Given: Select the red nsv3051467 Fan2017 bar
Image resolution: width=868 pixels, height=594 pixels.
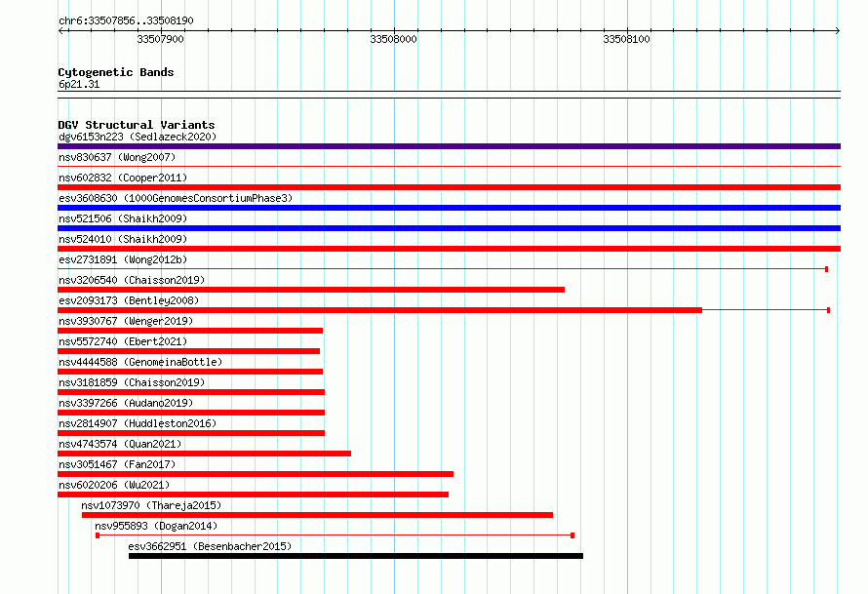Looking at the screenshot, I should point(256,474).
